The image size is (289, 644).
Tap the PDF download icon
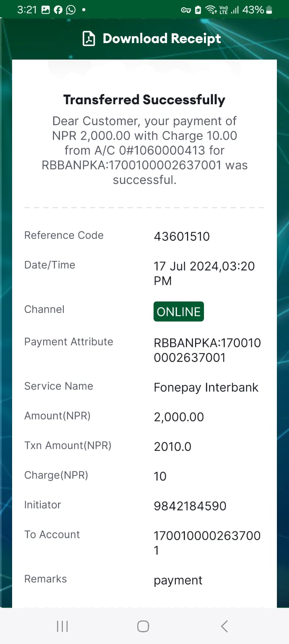(89, 39)
